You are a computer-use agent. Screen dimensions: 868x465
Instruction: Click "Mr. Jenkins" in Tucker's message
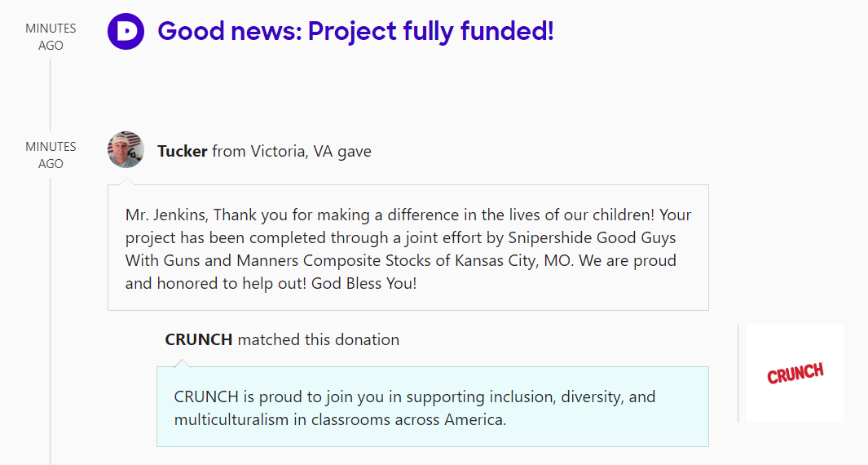click(x=165, y=215)
